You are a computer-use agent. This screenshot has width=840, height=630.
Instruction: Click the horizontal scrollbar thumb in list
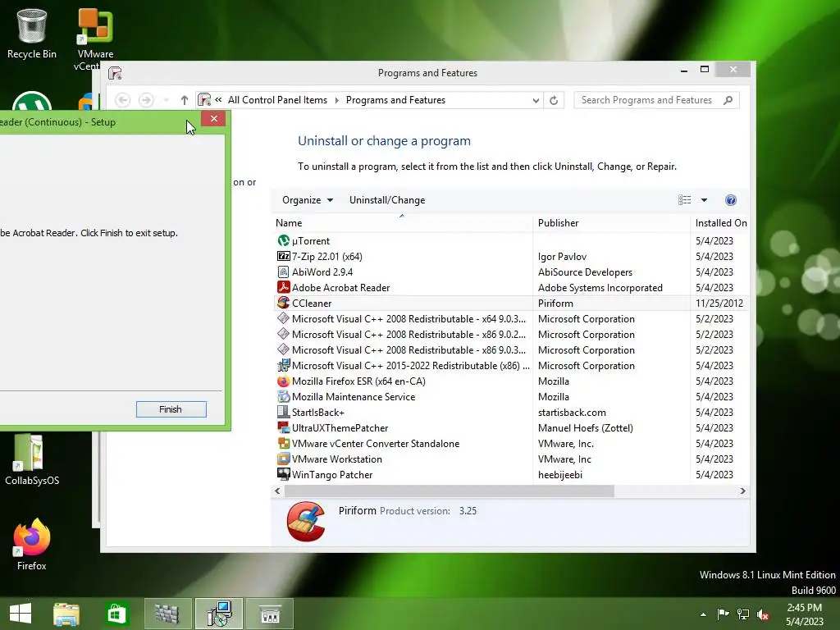[x=449, y=491]
